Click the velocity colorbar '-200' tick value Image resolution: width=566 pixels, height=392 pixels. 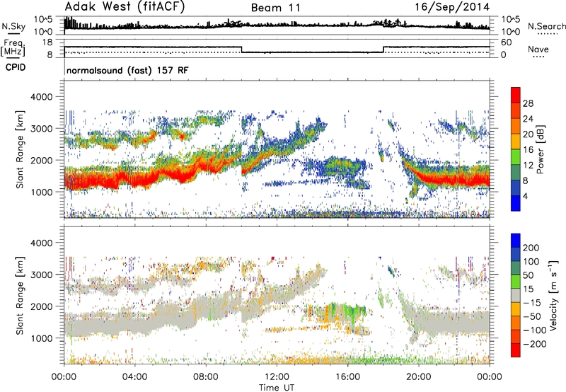pyautogui.click(x=535, y=344)
